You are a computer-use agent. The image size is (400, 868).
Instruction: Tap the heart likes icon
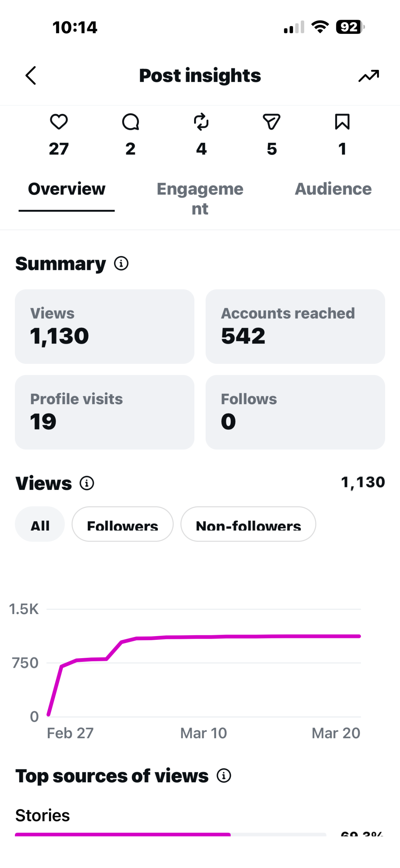tap(59, 122)
